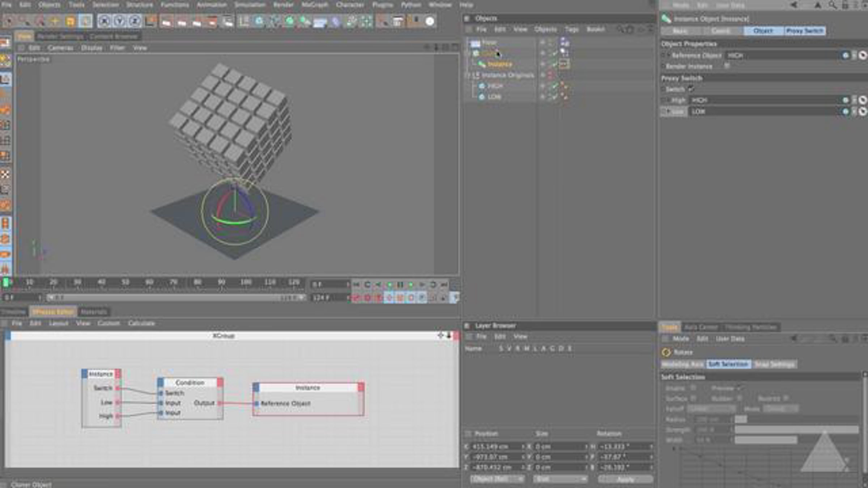This screenshot has width=868, height=488.
Task: Click the Rotate tool icon in Tool panel
Action: point(666,352)
